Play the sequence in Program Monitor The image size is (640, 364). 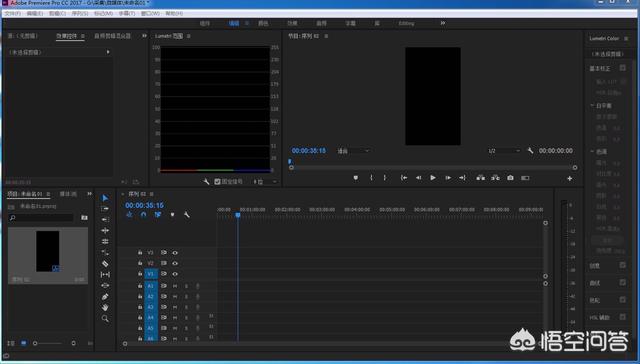coord(433,178)
